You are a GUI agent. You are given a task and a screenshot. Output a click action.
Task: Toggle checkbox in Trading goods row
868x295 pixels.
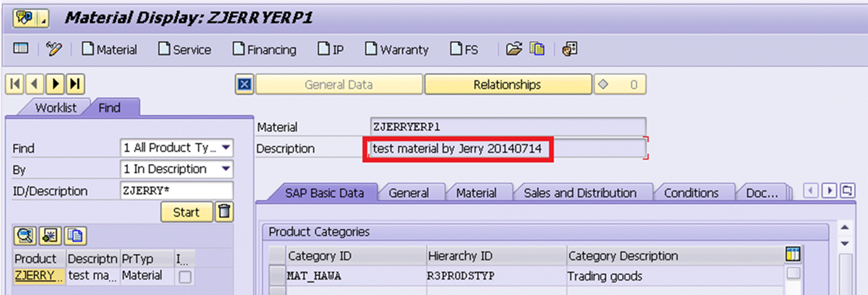coord(793,273)
